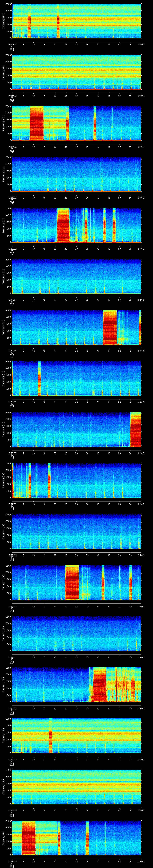Image resolution: width=153 pixels, height=868 pixels.
Task: Click the 26:00 end time label
Action: [x=141, y=198]
